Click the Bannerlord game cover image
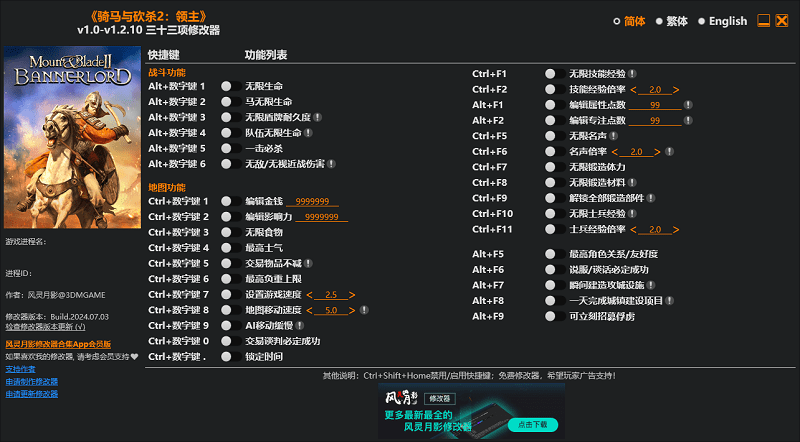Viewport: 800px width, 442px height. (72, 137)
